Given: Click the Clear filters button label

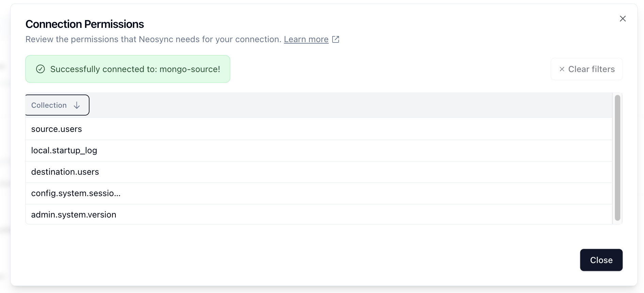Looking at the screenshot, I should [591, 69].
